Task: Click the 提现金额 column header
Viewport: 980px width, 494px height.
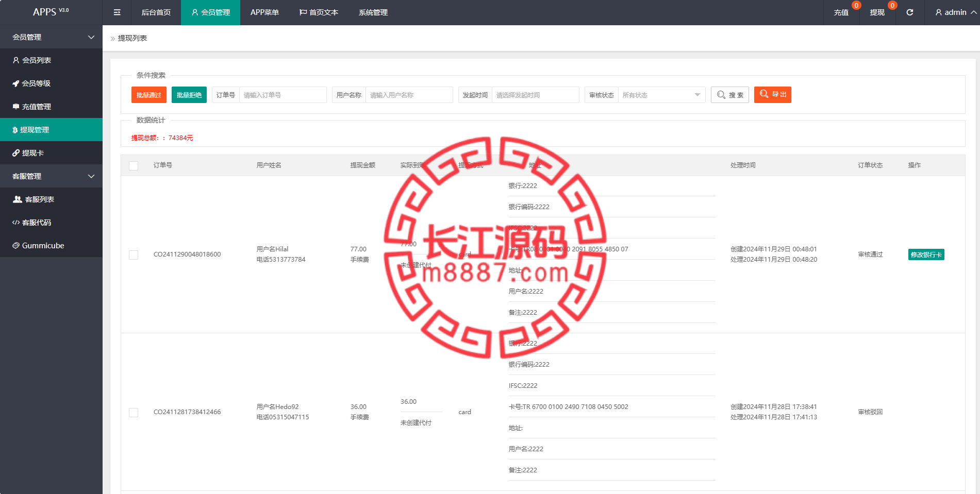Action: (363, 165)
